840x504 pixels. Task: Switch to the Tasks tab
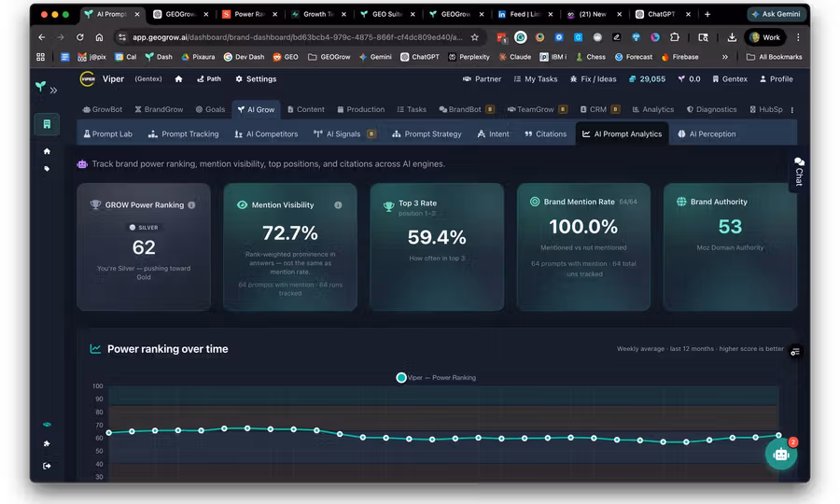[x=412, y=109]
